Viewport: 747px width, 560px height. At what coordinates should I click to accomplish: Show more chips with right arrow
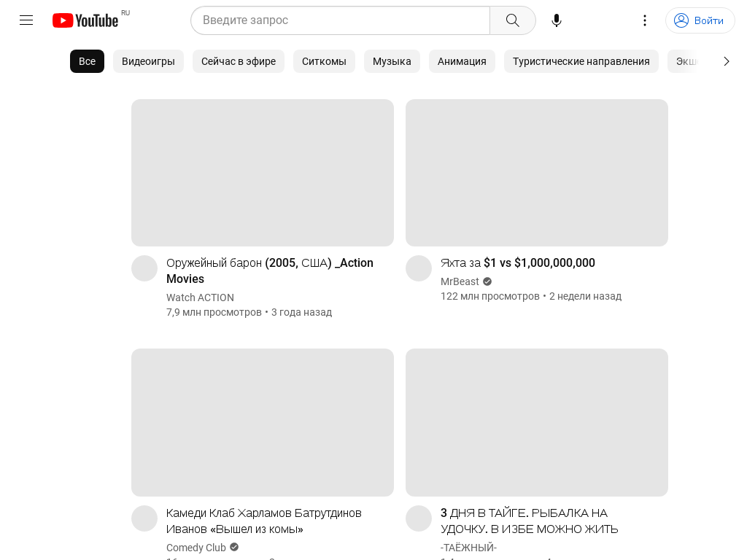tap(726, 61)
